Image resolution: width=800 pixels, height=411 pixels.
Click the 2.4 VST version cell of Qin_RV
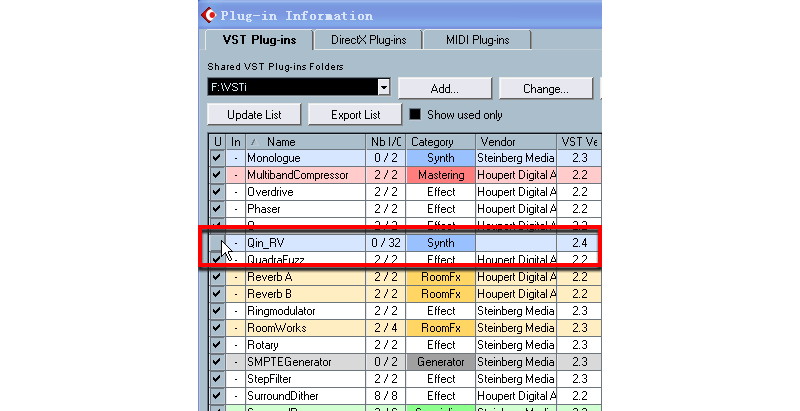click(579, 243)
